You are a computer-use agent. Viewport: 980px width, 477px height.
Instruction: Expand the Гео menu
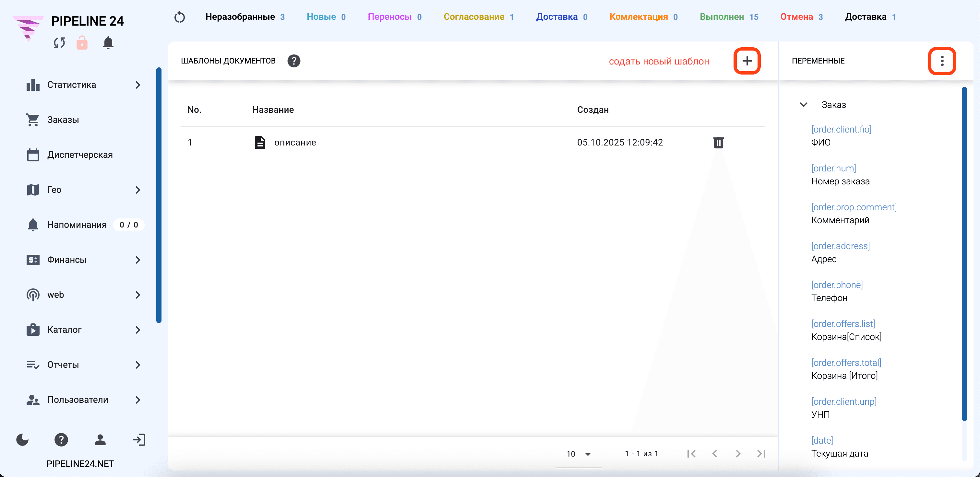point(83,190)
